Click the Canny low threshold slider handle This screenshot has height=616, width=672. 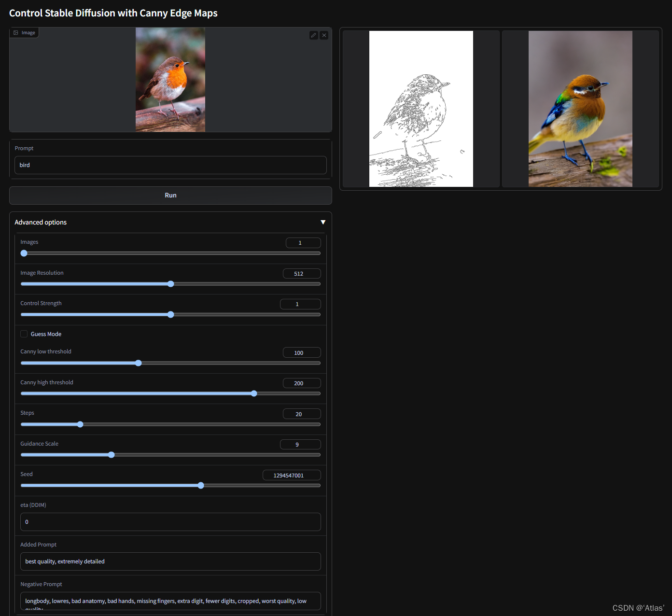coord(139,363)
